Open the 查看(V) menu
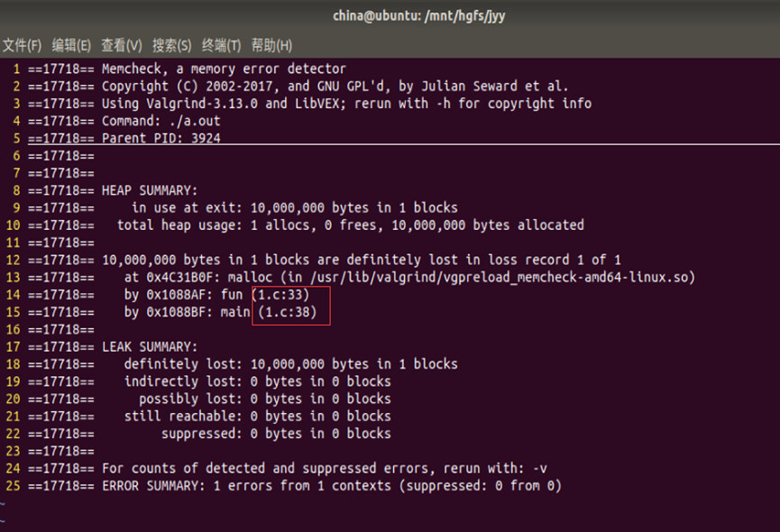 click(121, 45)
